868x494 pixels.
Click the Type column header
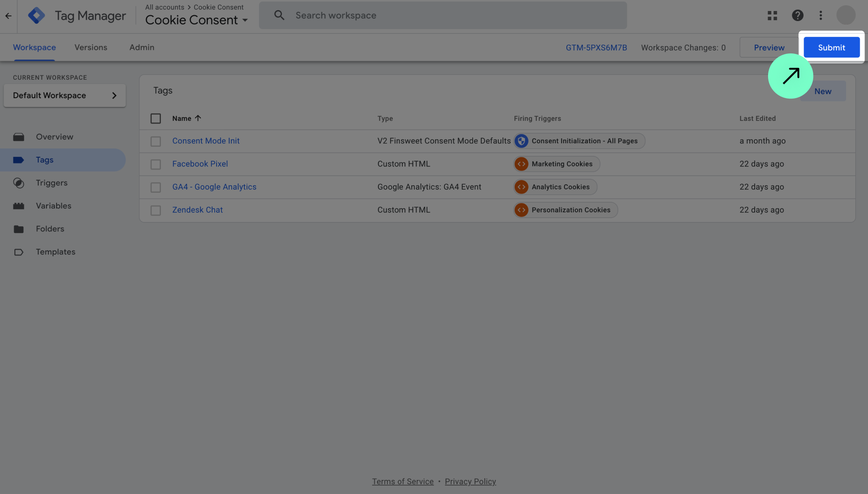tap(385, 119)
